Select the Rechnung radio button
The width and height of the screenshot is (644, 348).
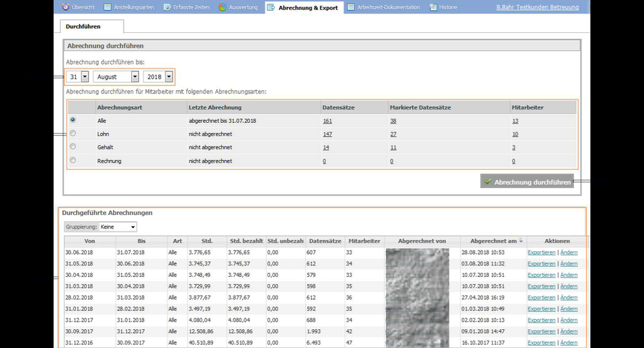point(73,160)
